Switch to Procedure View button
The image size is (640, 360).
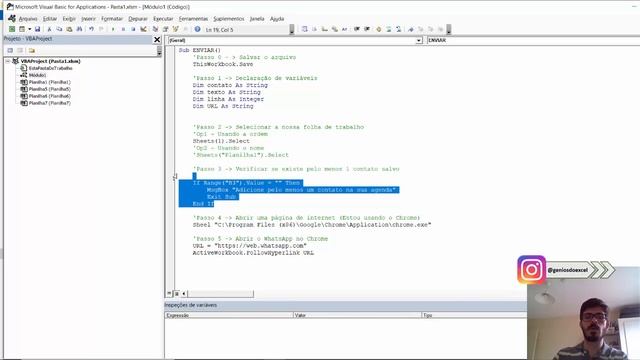tap(169, 293)
